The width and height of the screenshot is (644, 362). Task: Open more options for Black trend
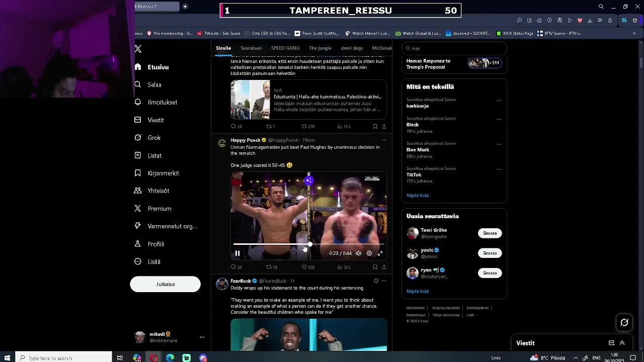499,119
